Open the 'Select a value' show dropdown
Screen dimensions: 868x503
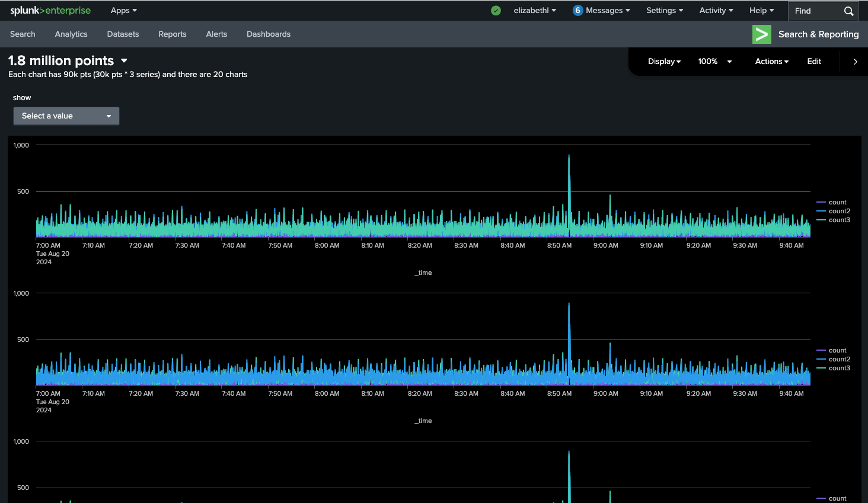click(x=66, y=116)
